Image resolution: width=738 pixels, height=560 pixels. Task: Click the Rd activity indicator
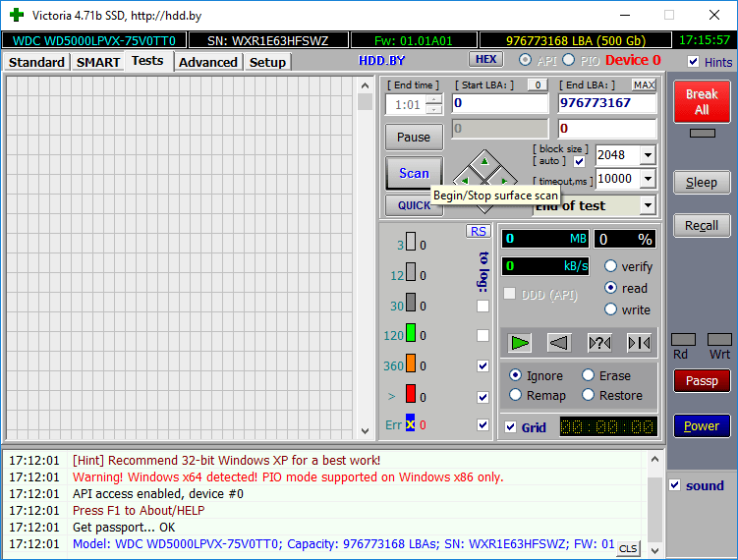click(x=683, y=339)
